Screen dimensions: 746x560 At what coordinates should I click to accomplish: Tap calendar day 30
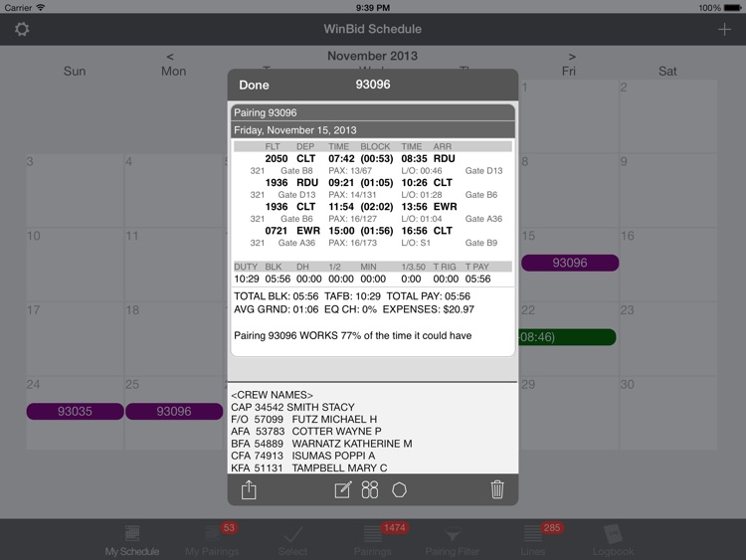coord(668,413)
